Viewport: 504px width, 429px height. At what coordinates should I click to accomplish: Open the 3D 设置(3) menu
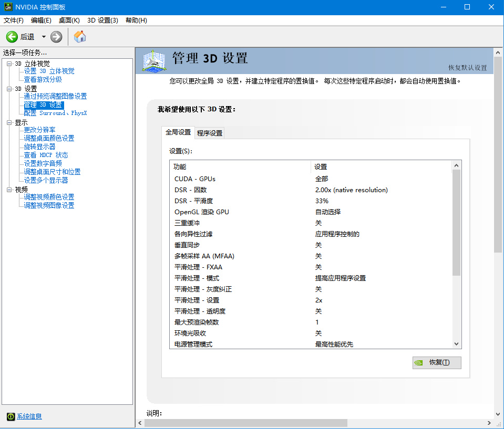coord(102,20)
